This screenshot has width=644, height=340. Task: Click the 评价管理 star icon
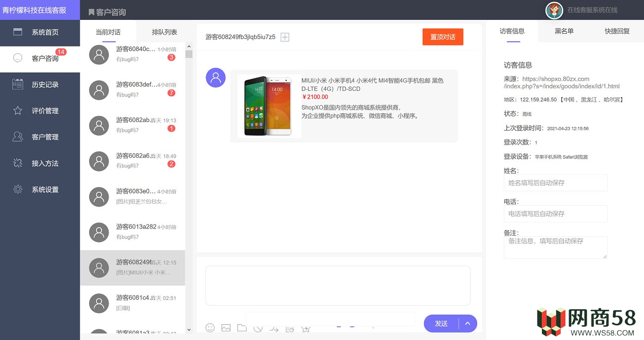pyautogui.click(x=18, y=111)
